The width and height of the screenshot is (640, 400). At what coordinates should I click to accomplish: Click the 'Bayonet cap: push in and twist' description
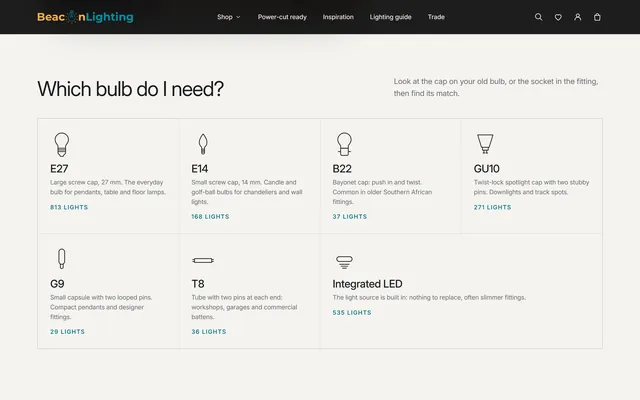(x=382, y=192)
